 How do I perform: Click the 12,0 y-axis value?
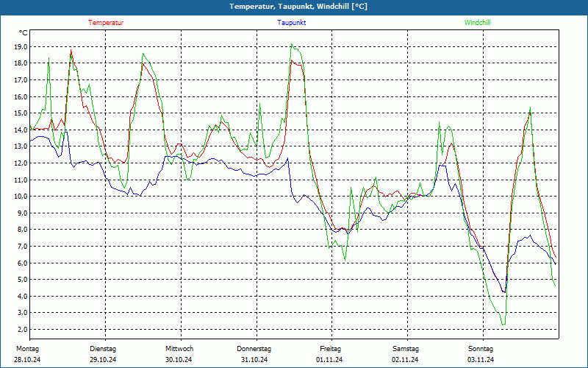[21, 163]
